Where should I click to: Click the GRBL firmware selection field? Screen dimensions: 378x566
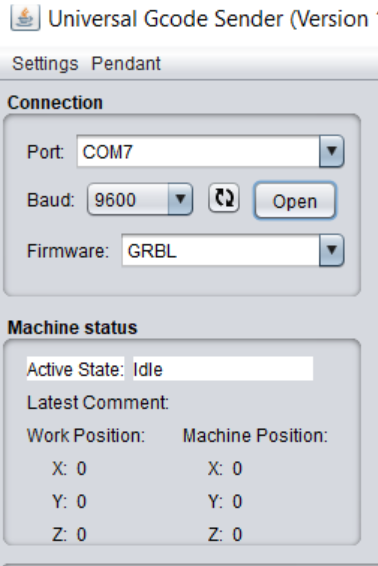pos(221,250)
